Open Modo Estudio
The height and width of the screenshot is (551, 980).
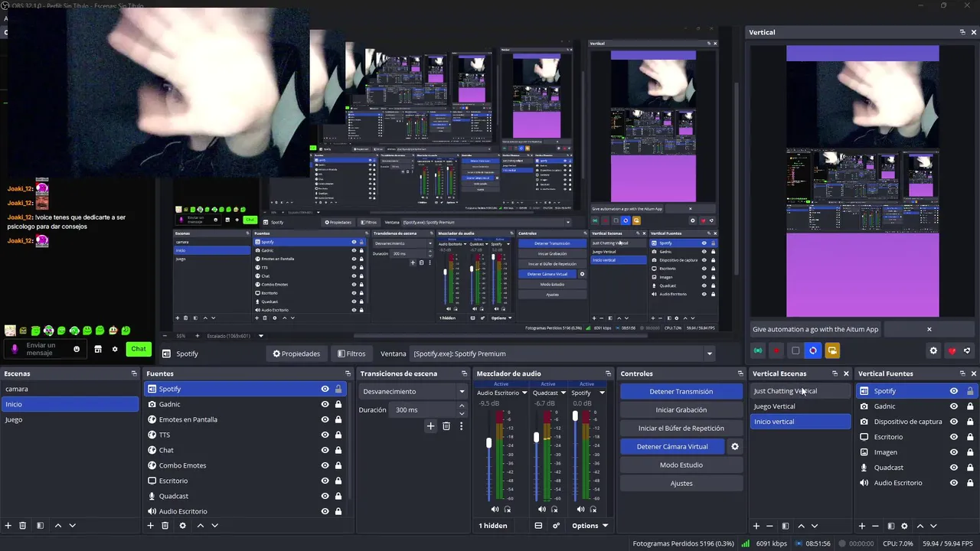click(681, 465)
